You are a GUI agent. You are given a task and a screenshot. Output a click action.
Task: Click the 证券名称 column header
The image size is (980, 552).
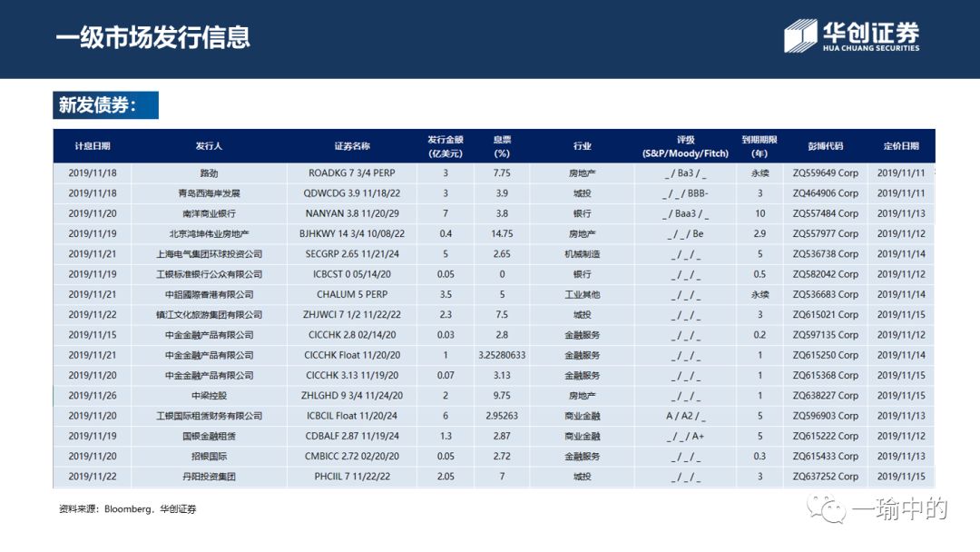(x=352, y=146)
